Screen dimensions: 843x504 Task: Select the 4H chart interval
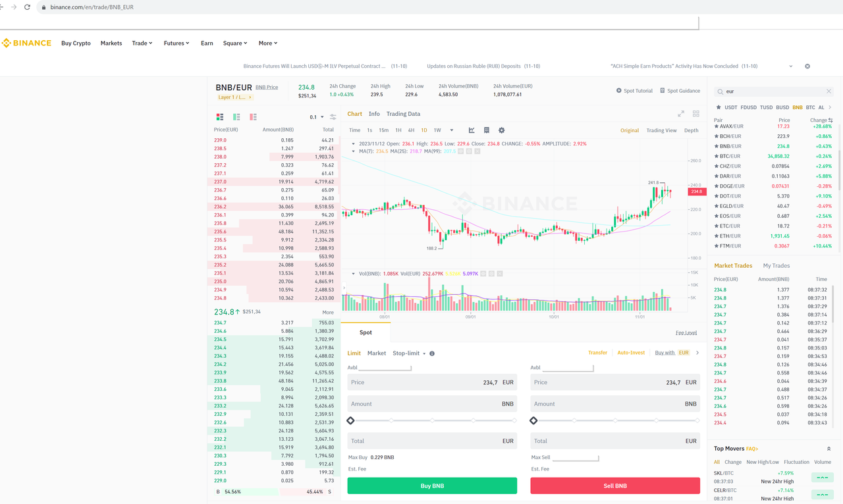coord(411,130)
